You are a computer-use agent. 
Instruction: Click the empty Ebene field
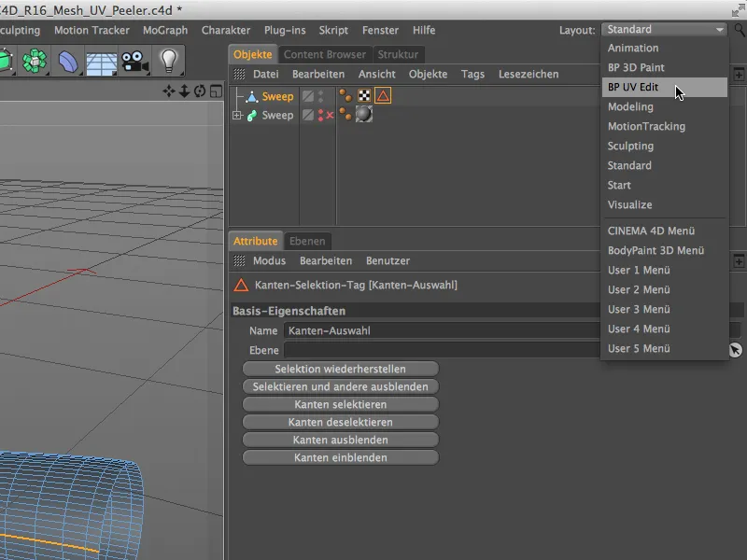coord(442,350)
